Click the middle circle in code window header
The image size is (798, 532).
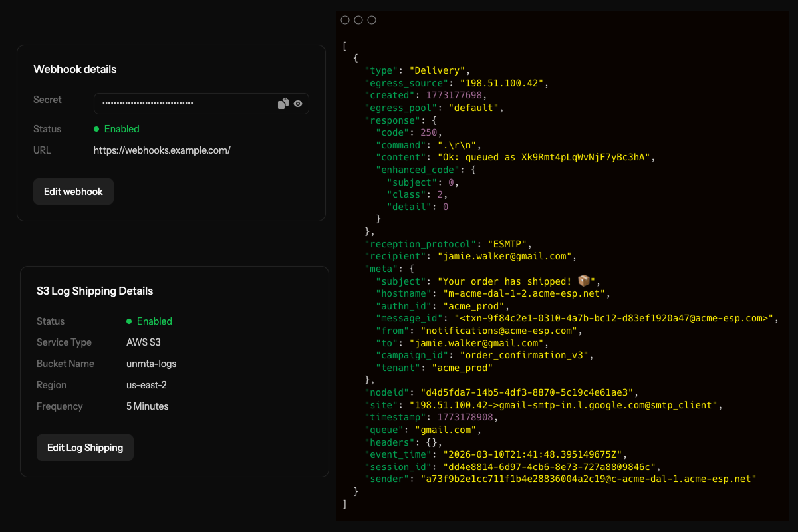pos(358,20)
